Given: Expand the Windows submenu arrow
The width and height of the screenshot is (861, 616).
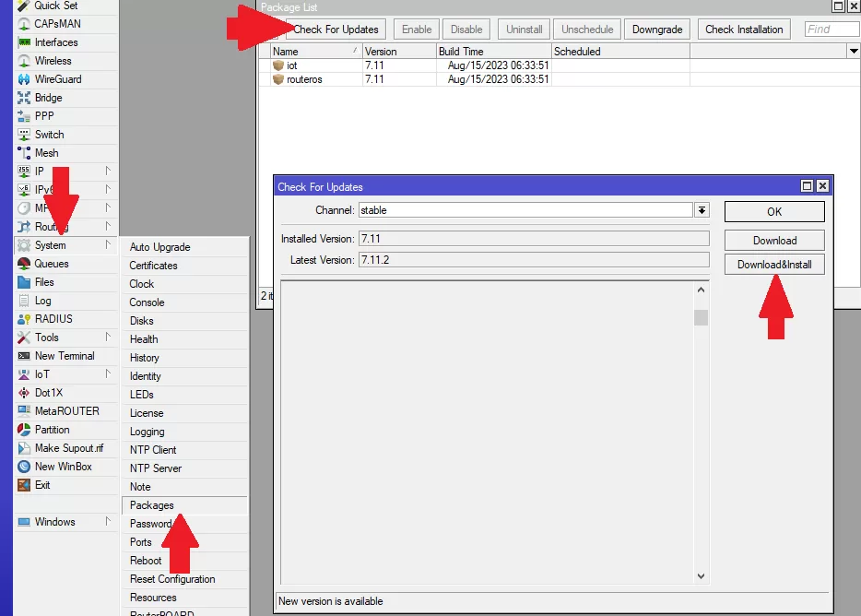Looking at the screenshot, I should pos(108,522).
